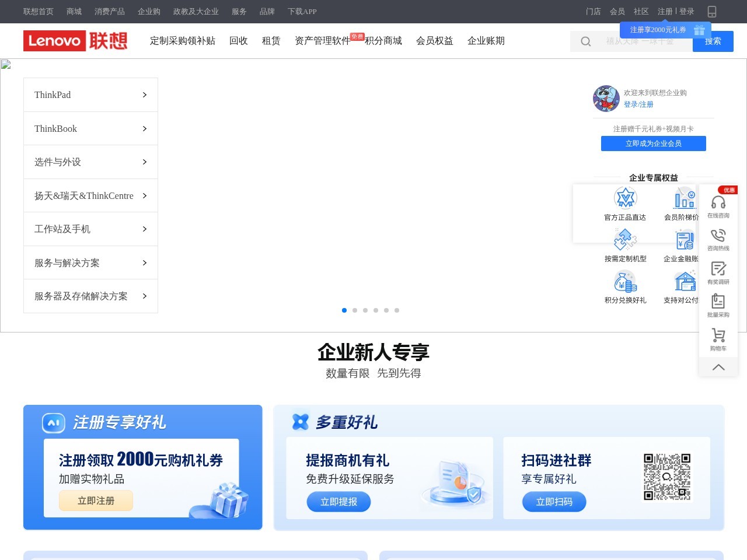Click the 积分兑换好礼 money bag icon
747x560 pixels.
click(x=626, y=281)
